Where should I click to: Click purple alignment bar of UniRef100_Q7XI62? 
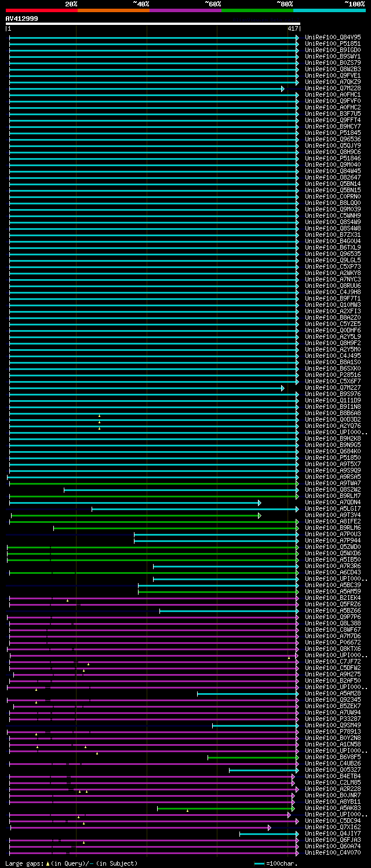[140, 827]
